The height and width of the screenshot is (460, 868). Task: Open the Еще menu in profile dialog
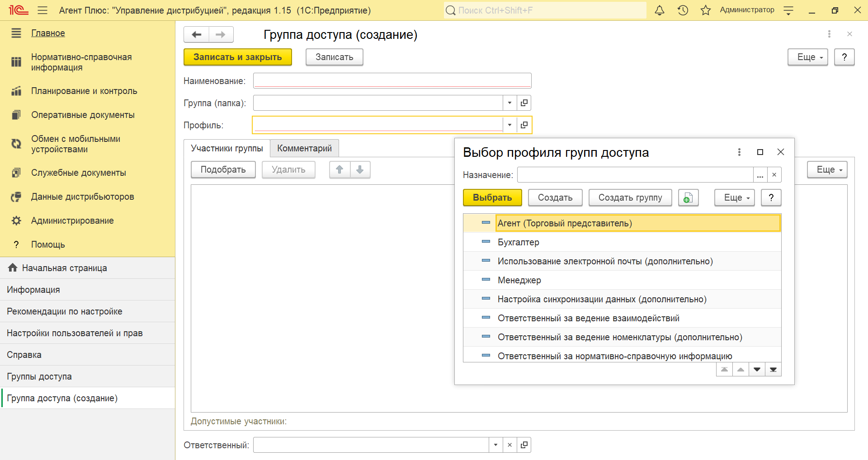tap(734, 197)
